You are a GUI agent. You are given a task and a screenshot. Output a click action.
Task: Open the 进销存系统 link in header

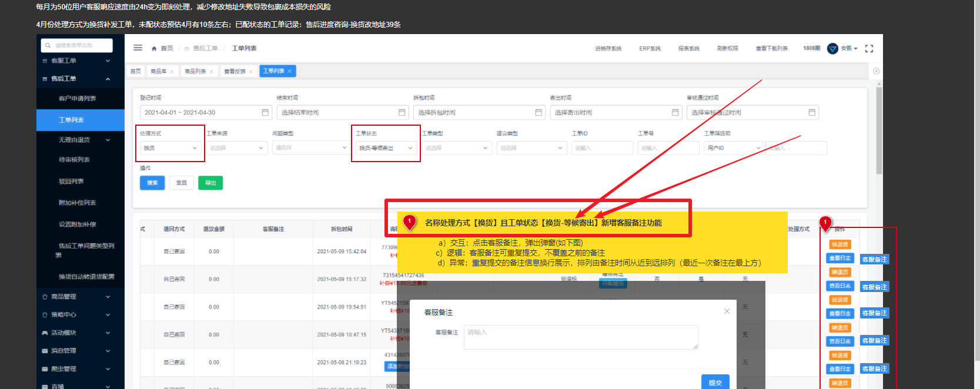pos(608,49)
